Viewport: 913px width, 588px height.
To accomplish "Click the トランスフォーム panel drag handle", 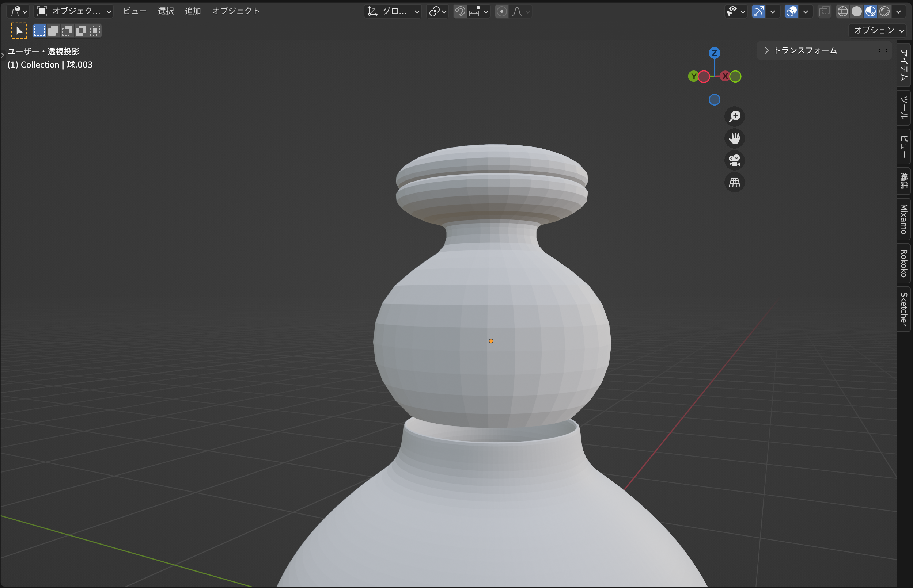I will coord(882,50).
